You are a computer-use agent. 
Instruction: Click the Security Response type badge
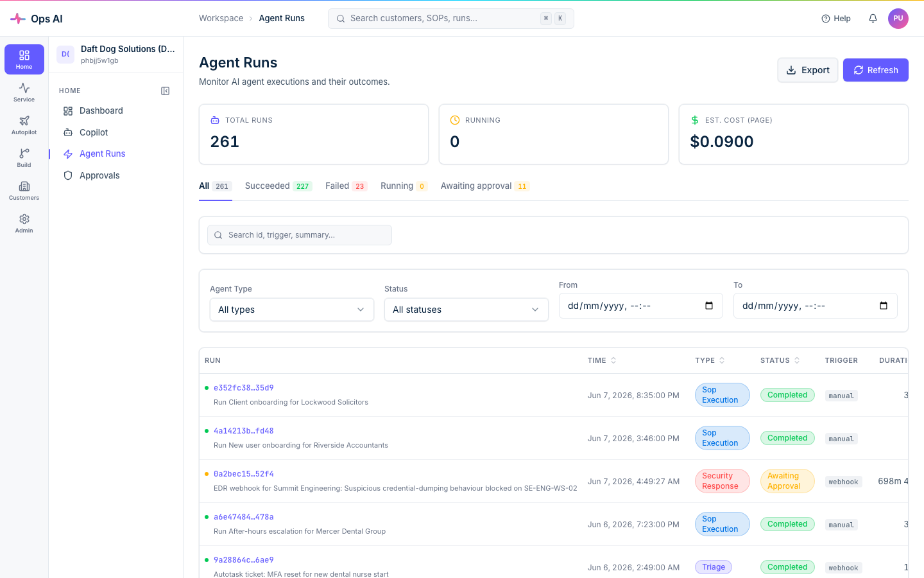pyautogui.click(x=723, y=481)
